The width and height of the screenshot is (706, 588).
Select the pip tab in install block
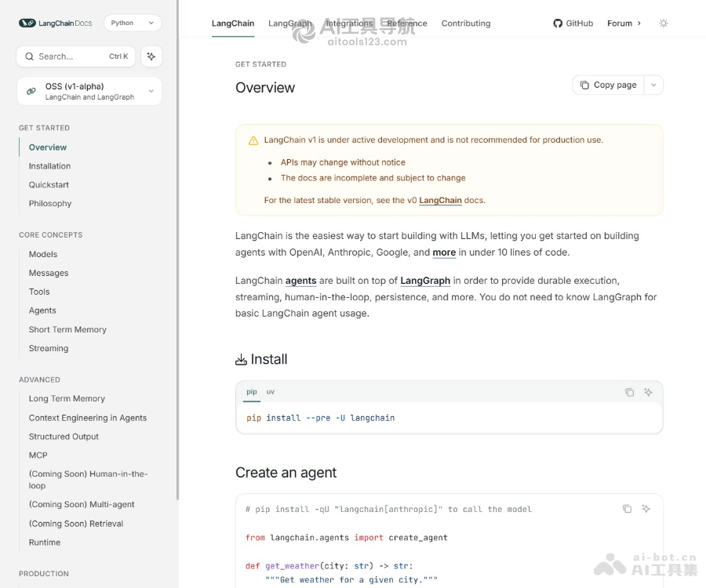coord(252,392)
